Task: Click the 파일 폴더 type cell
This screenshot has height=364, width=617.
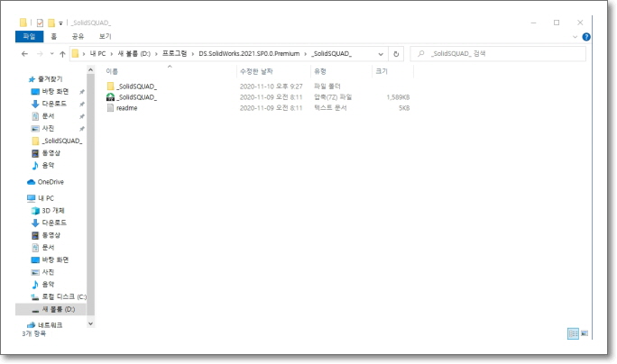Action: click(327, 86)
